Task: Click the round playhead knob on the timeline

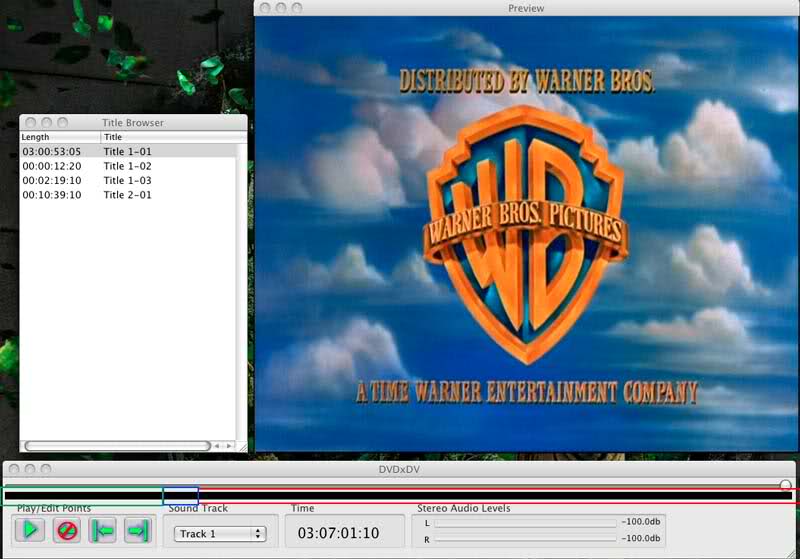Action: (x=785, y=485)
